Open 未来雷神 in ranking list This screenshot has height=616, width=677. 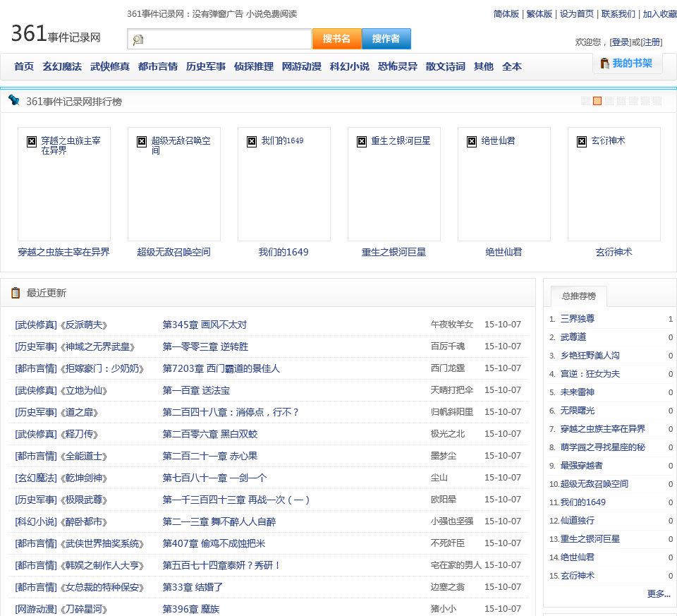(578, 392)
